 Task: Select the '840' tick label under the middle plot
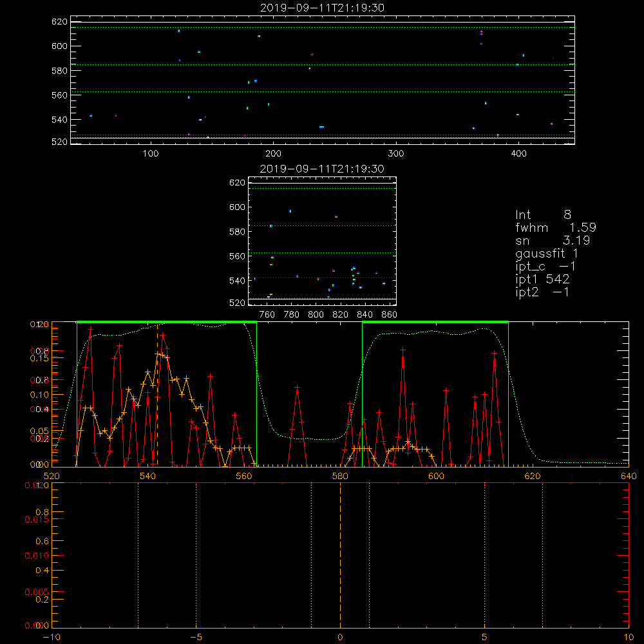(x=365, y=315)
